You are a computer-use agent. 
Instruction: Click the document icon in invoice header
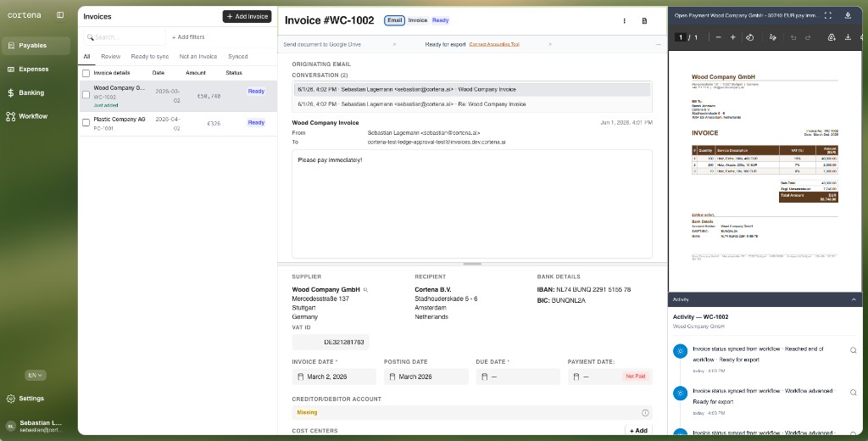(644, 21)
